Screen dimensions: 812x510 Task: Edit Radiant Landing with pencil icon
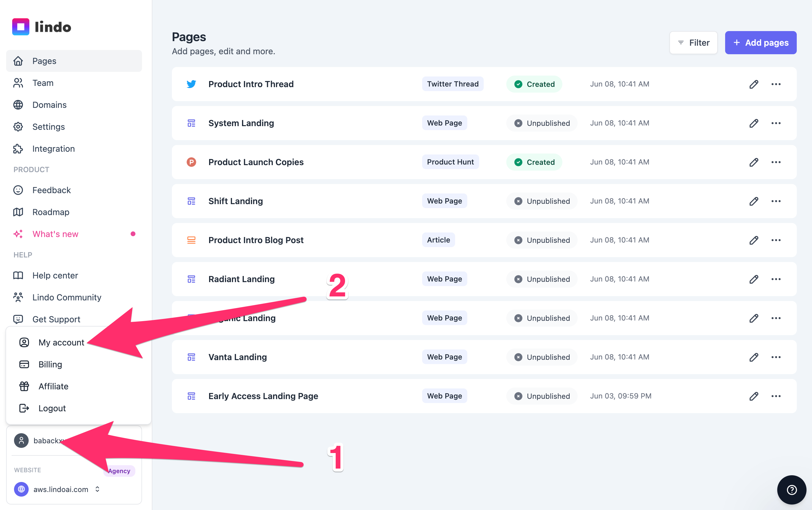pos(754,279)
